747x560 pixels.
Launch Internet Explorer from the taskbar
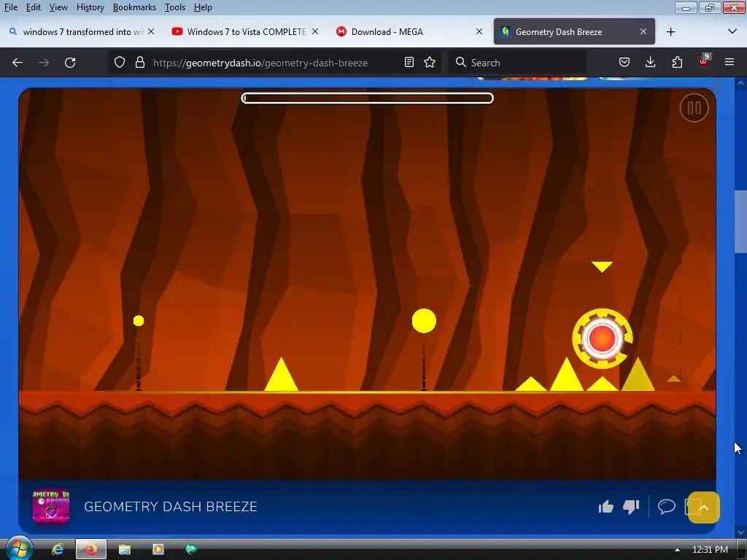58,550
